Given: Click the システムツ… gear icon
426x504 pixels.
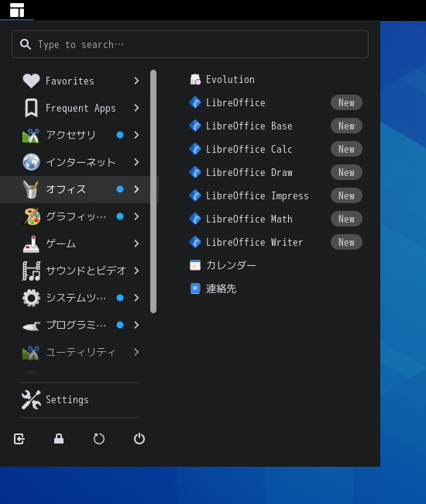Looking at the screenshot, I should click(x=31, y=298).
